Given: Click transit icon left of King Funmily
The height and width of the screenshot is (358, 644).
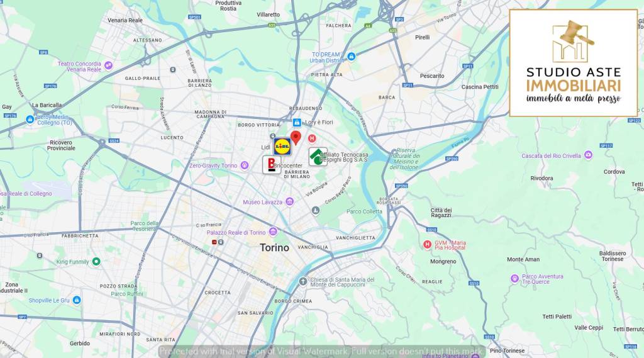Looking at the screenshot, I should (40, 255).
